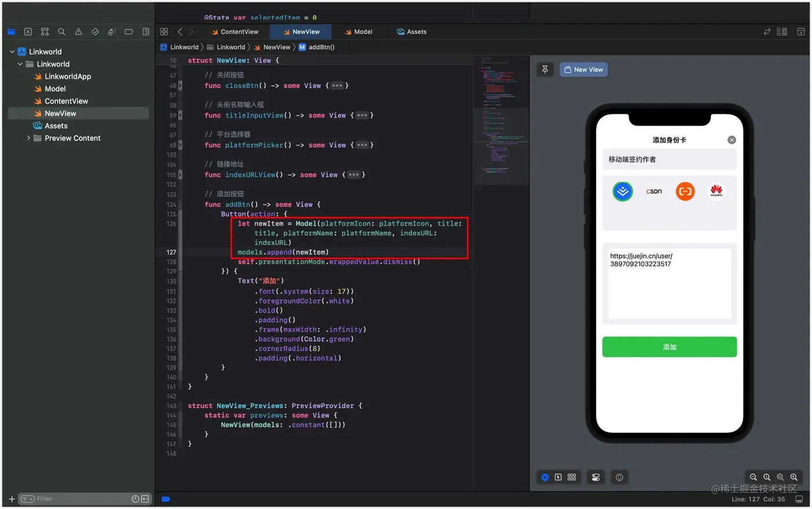Image resolution: width=812 pixels, height=509 pixels.
Task: Start Live preview mode
Action: click(545, 477)
